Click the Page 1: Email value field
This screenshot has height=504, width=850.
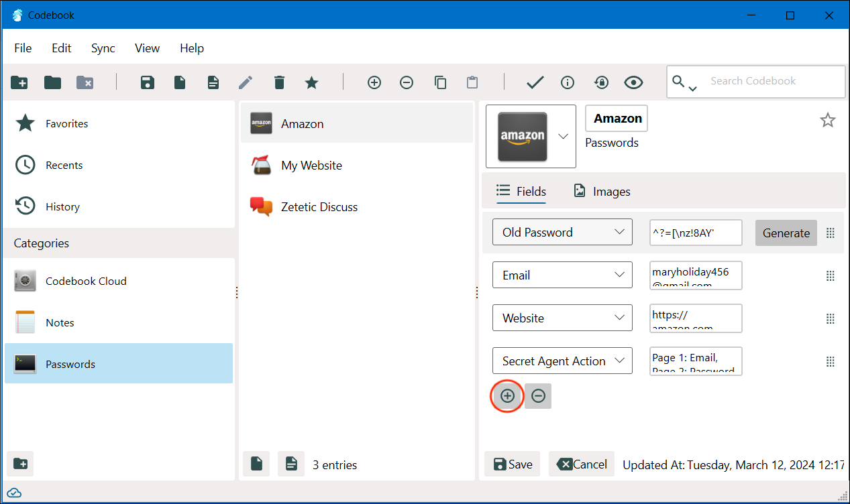pyautogui.click(x=696, y=361)
